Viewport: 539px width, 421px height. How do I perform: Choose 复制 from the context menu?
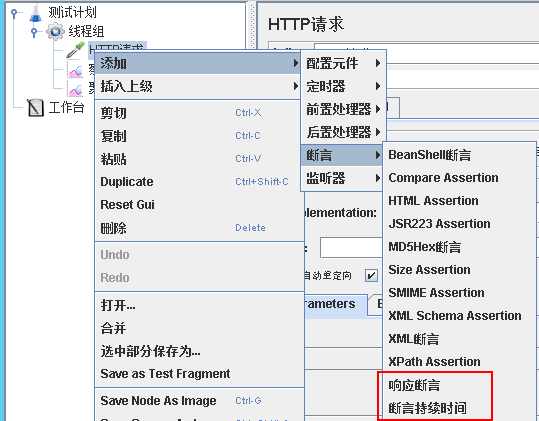(x=199, y=136)
